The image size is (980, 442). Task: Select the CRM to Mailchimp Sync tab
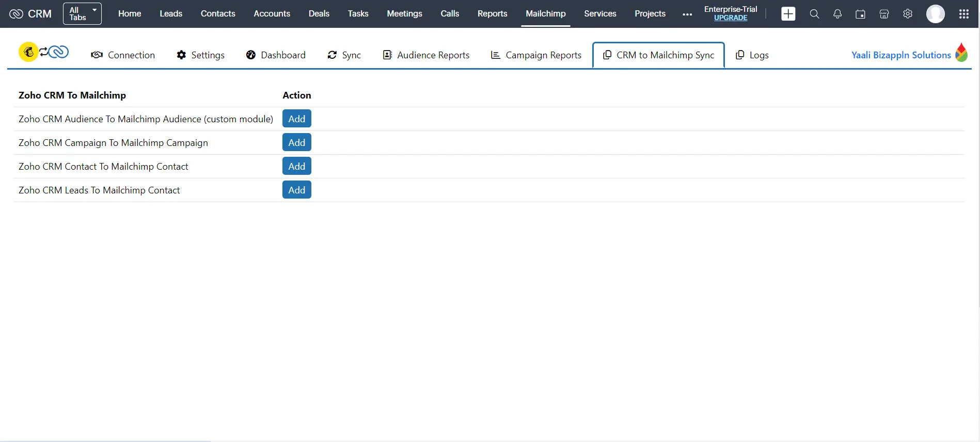(658, 55)
